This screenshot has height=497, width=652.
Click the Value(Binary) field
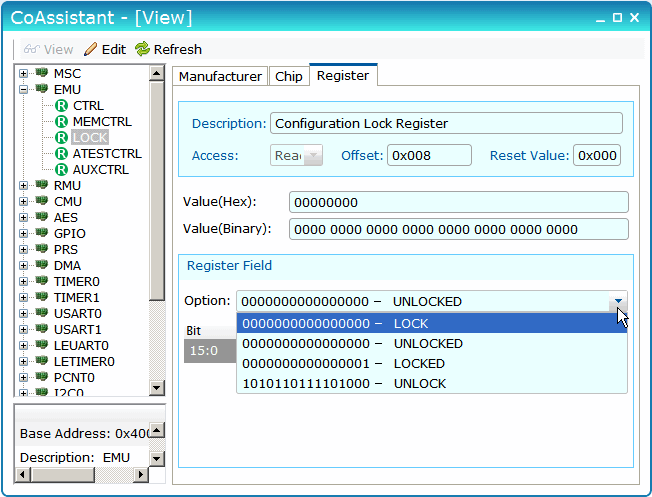(459, 229)
